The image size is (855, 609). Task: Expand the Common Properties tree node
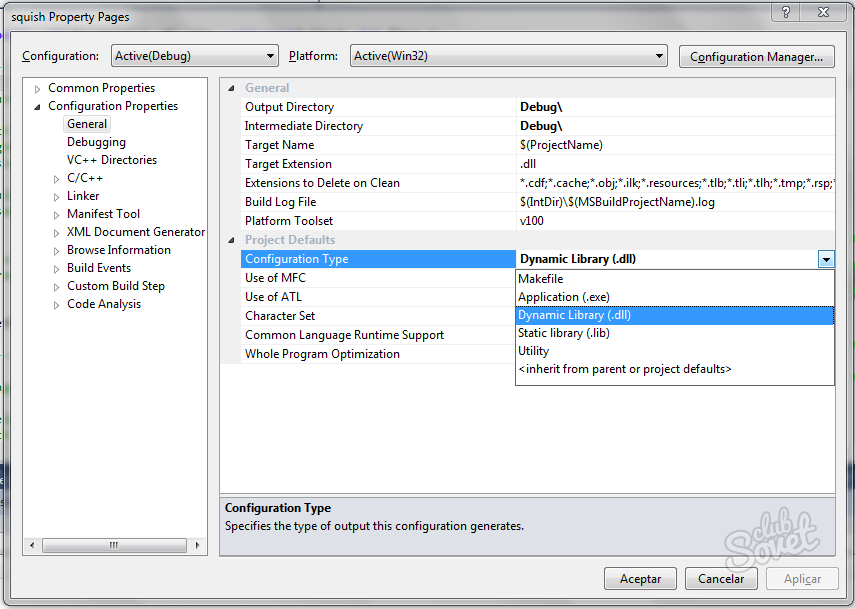(38, 89)
